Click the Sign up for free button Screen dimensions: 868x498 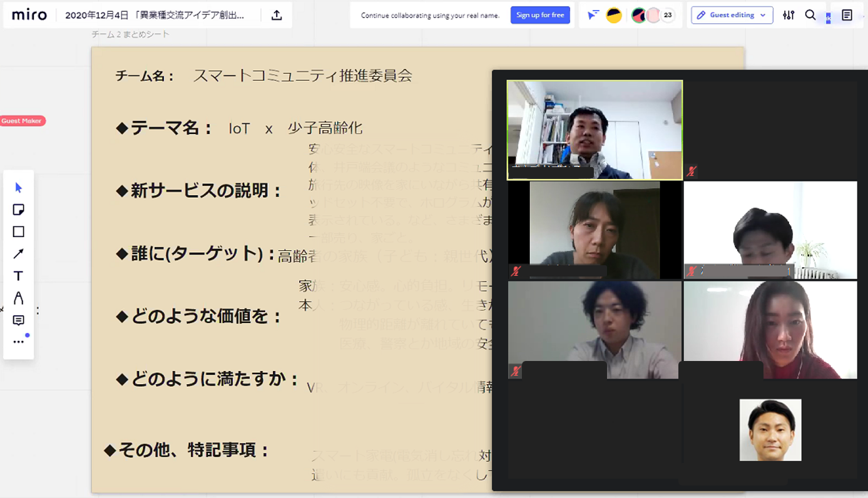(539, 16)
